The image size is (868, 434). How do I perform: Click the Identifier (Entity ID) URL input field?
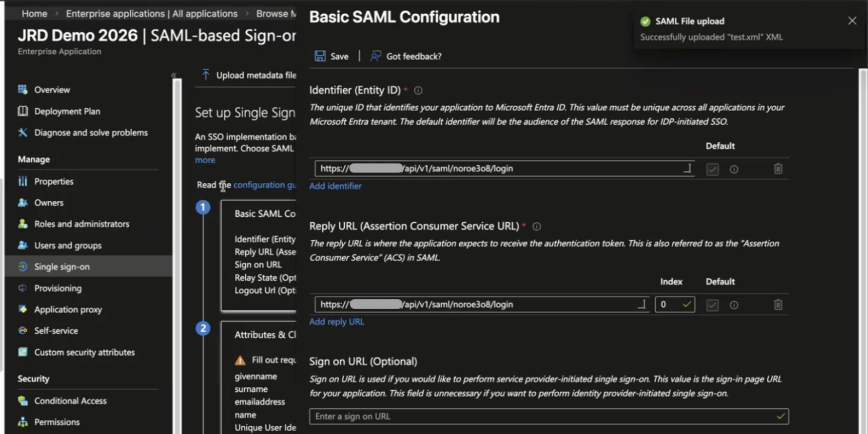click(x=505, y=169)
